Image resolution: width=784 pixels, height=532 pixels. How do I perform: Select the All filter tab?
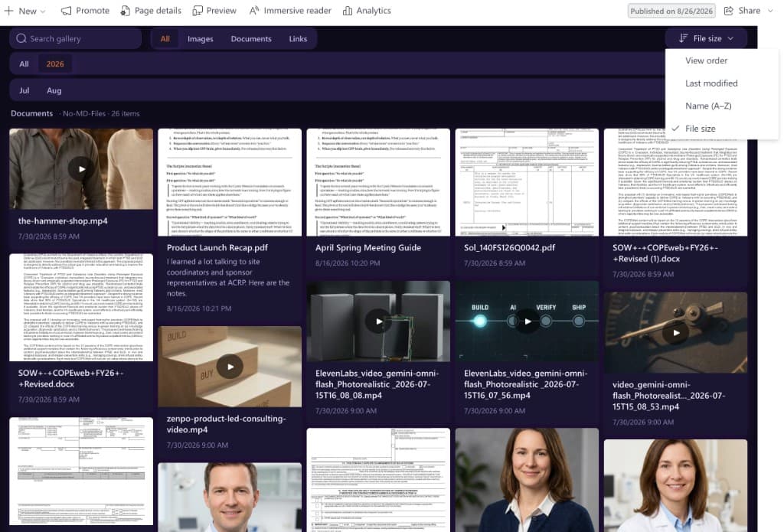tap(165, 38)
